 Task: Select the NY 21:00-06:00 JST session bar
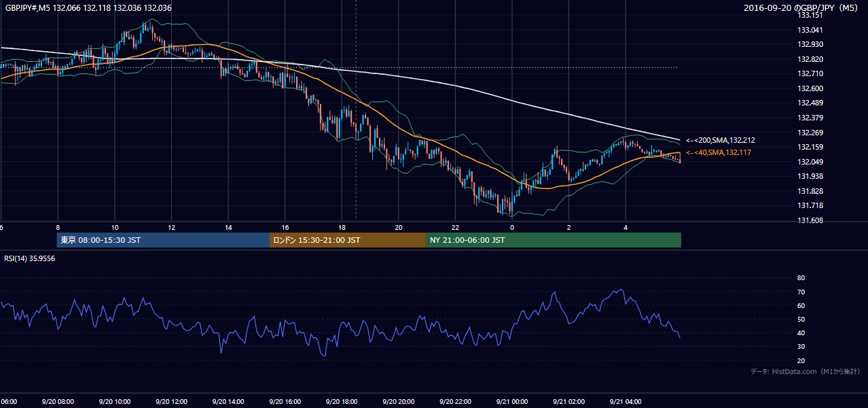point(554,240)
